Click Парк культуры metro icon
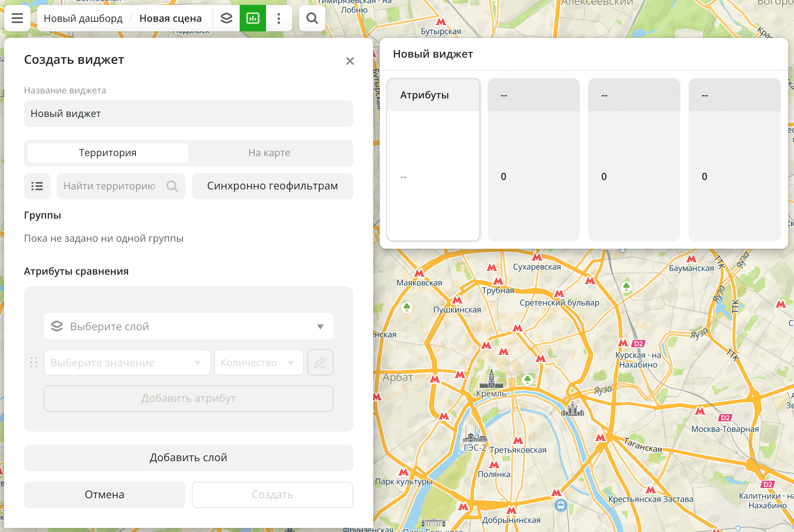The width and height of the screenshot is (794, 532). tap(404, 472)
